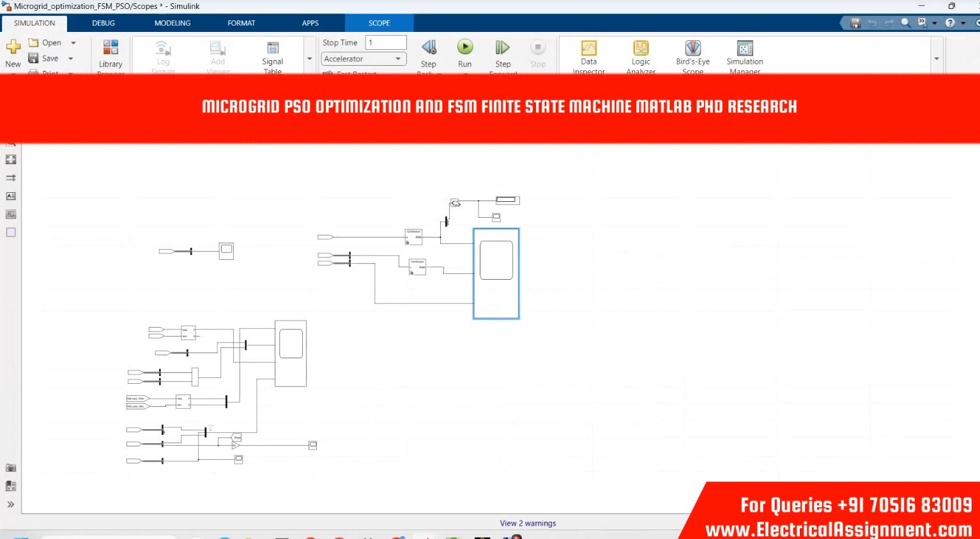Screen dimensions: 980x539
Task: Select the upper RMS block
Action: [x=413, y=237]
